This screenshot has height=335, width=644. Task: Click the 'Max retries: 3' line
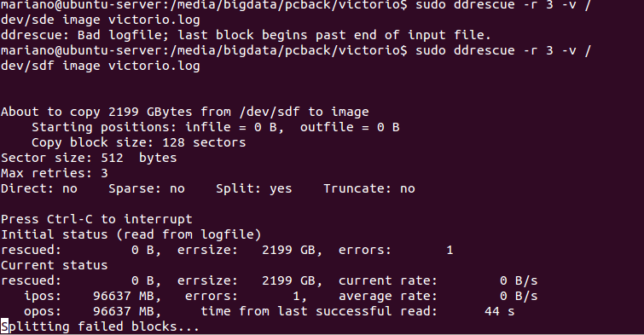tap(55, 173)
